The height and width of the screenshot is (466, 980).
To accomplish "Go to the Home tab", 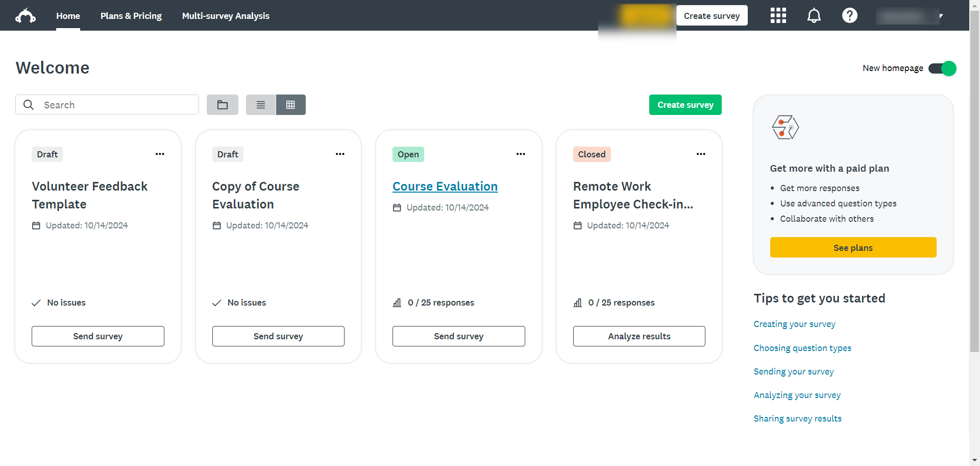I will click(x=68, y=16).
